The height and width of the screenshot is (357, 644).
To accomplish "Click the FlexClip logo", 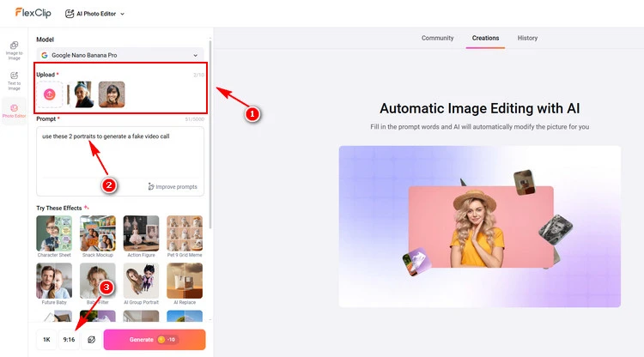I will coord(33,13).
